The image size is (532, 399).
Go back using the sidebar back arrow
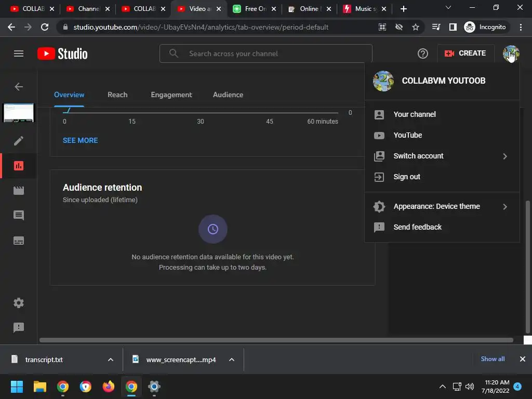(19, 87)
